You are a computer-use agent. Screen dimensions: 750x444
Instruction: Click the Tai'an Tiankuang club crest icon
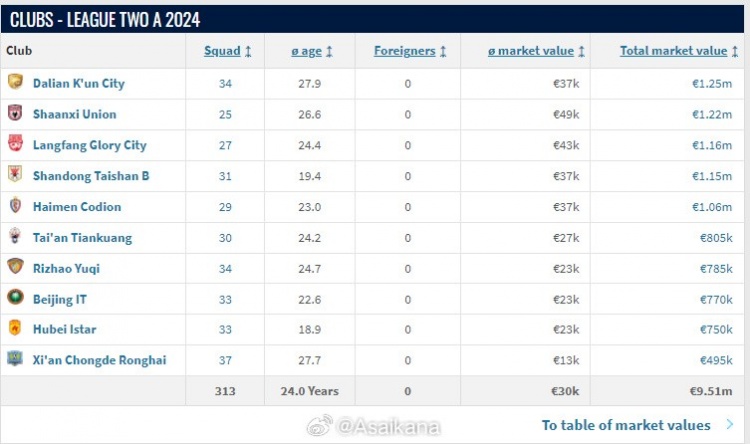15,238
